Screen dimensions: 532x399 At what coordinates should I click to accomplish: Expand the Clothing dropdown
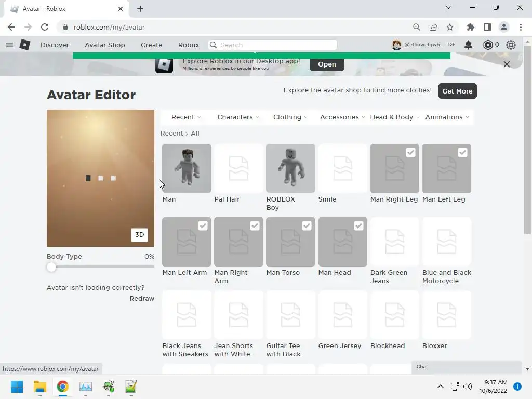tap(290, 117)
